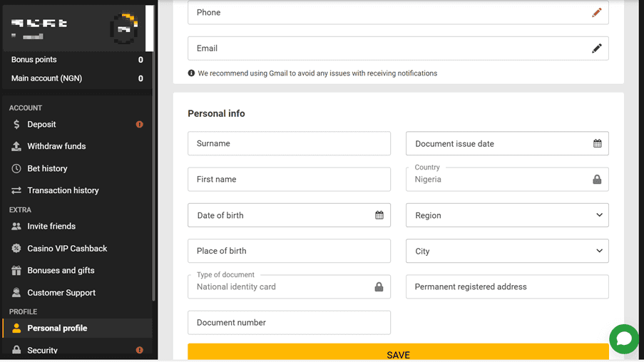Click the orange pencil icon beside Phone

tap(597, 12)
